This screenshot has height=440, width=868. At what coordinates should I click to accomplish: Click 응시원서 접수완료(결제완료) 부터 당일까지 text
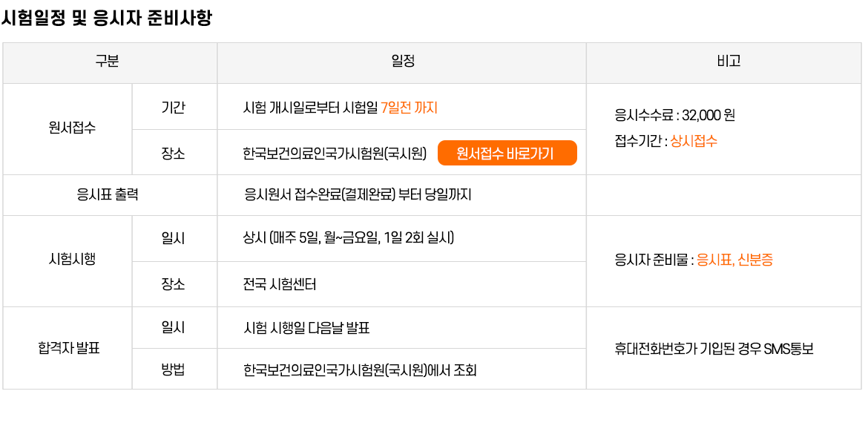358,195
